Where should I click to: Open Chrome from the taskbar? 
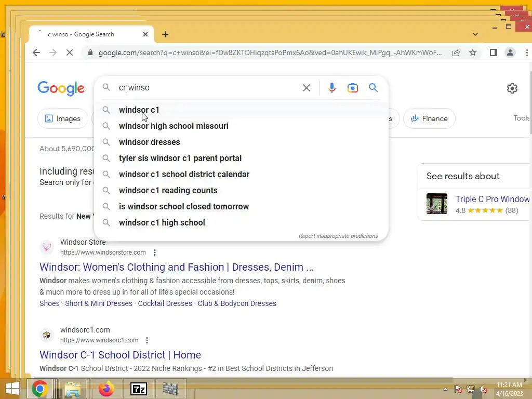(40, 389)
